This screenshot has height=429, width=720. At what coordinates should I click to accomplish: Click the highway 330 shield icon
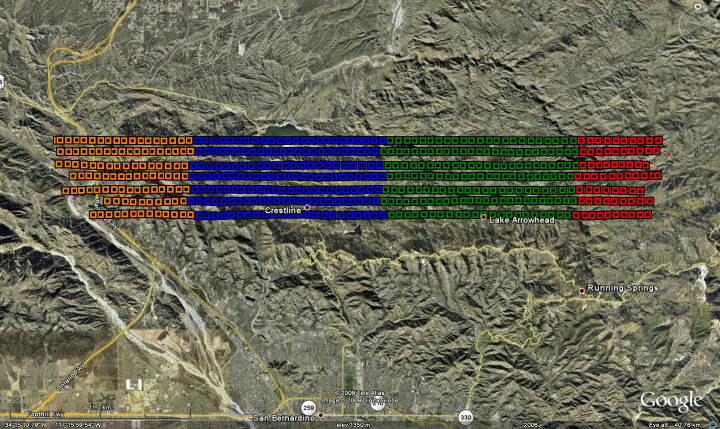[x=466, y=415]
